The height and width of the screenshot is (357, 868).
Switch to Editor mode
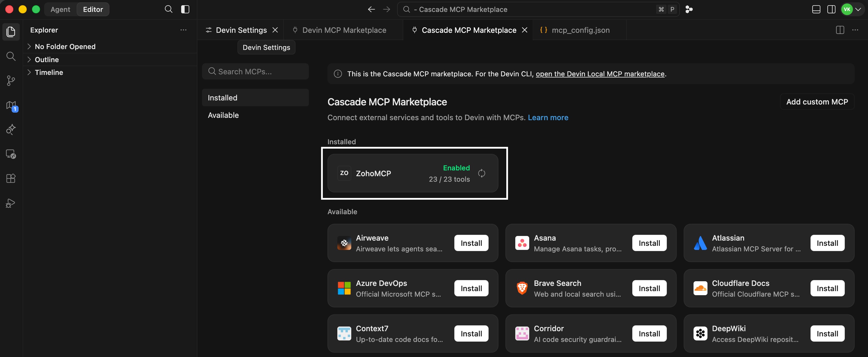point(93,9)
